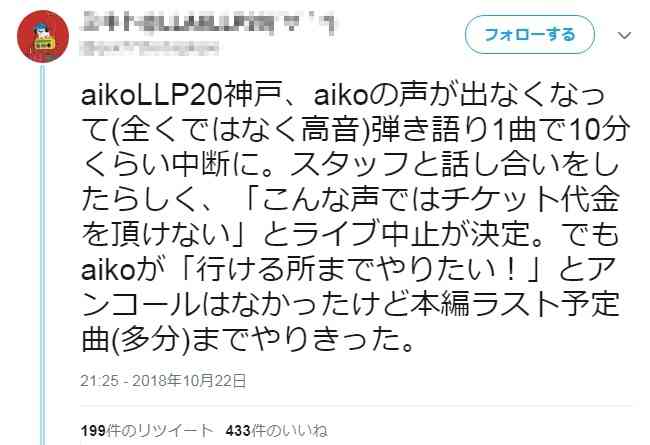The image size is (650, 445).
Task: Open the red profile avatar icon
Action: pyautogui.click(x=43, y=36)
